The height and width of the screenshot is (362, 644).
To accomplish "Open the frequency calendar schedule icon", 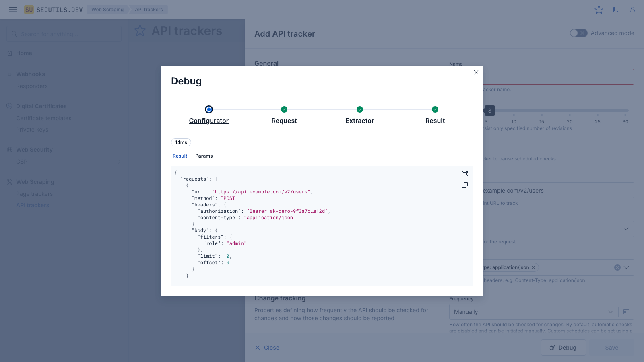I will click(x=626, y=312).
